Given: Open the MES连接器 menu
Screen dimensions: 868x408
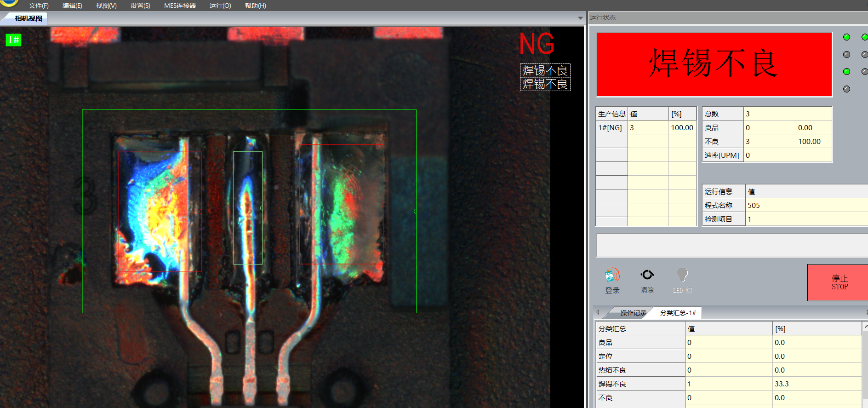Looking at the screenshot, I should tap(180, 6).
